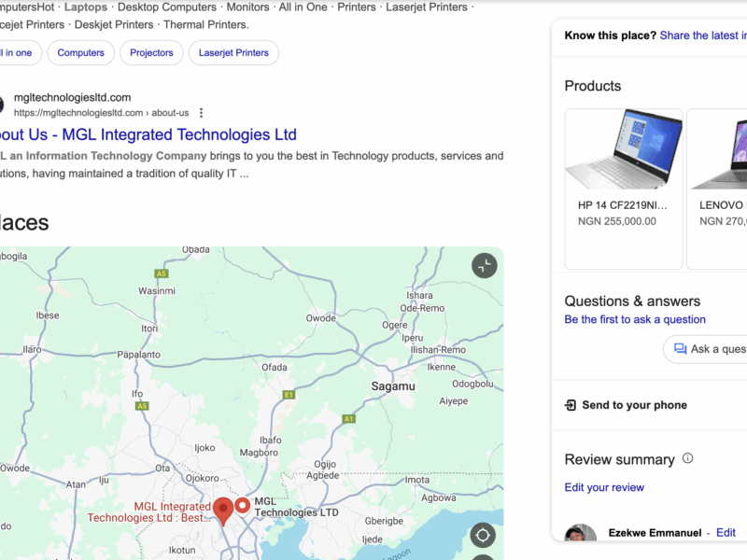The width and height of the screenshot is (747, 560).
Task: Click the Ask a question chat icon
Action: [680, 349]
